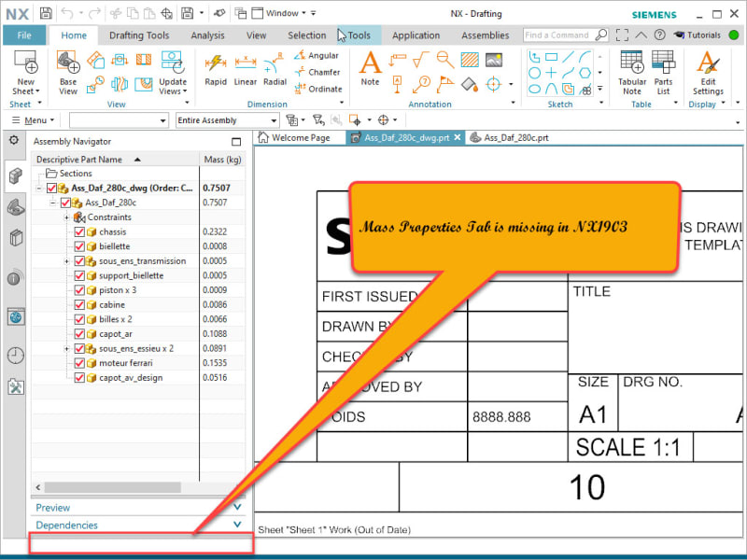The height and width of the screenshot is (560, 747).
Task: Click the Mass (kg) column header
Action: [222, 159]
